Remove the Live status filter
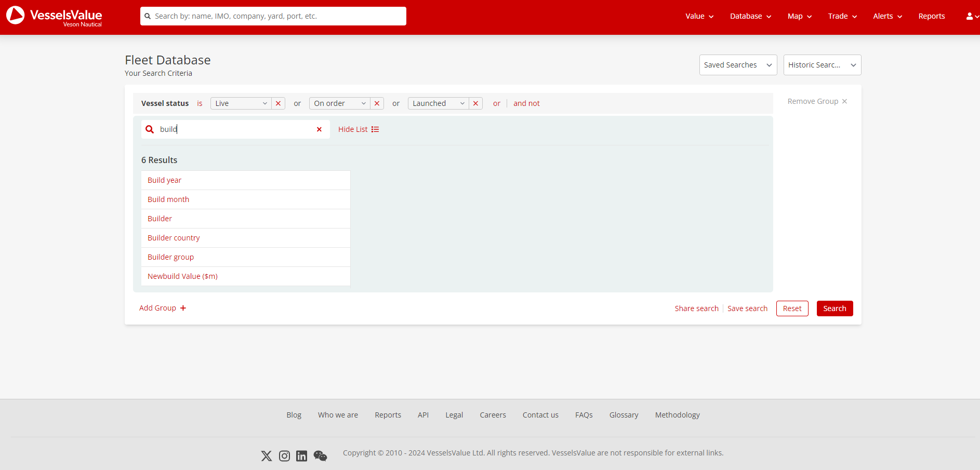This screenshot has width=980, height=470. click(278, 103)
